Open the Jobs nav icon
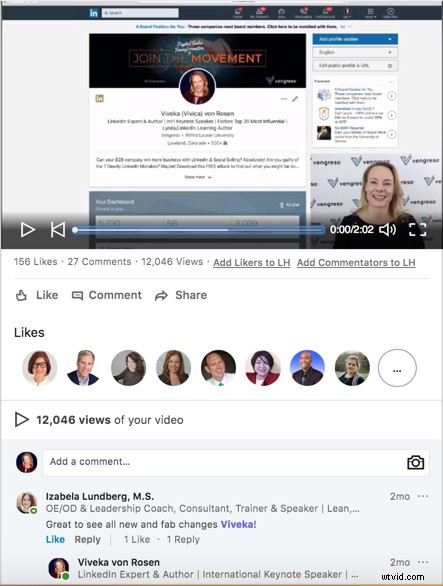The width and height of the screenshot is (443, 586). 282,13
